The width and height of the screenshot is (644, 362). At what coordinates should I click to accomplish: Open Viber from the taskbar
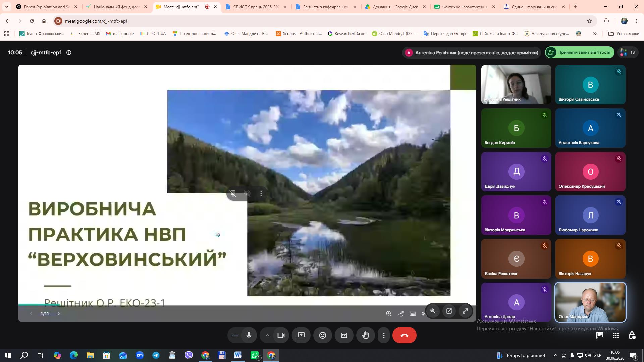tap(189, 355)
